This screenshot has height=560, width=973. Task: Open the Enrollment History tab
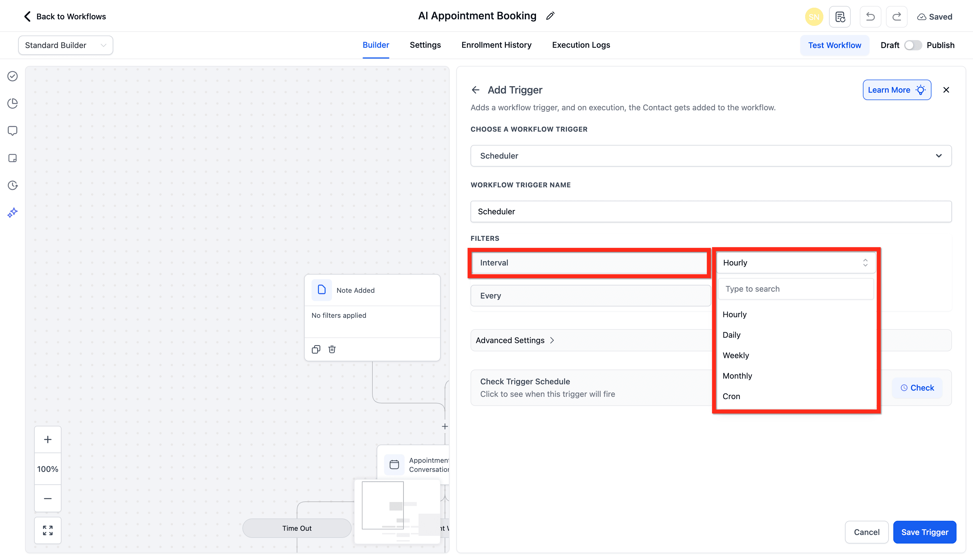point(496,45)
